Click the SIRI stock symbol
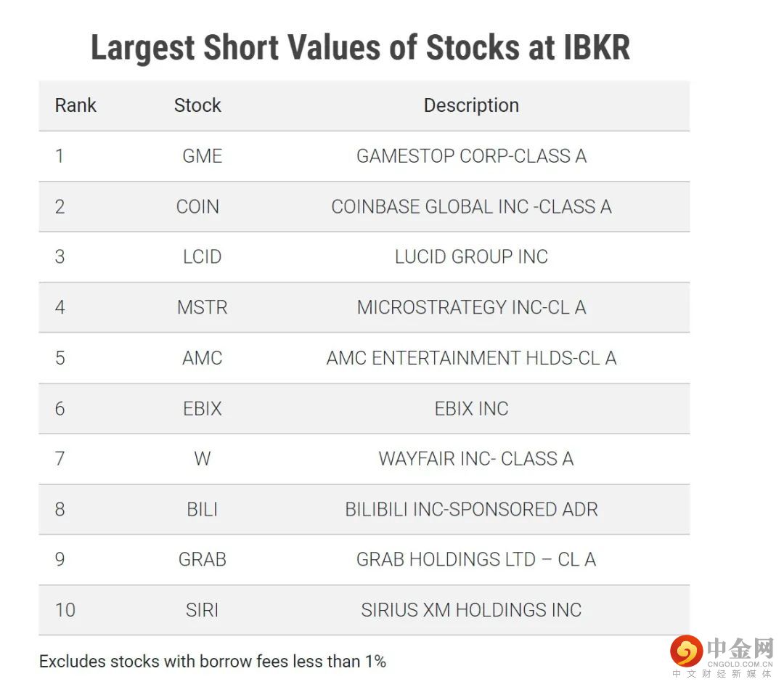Screen dimensions: 784x687 (202, 610)
